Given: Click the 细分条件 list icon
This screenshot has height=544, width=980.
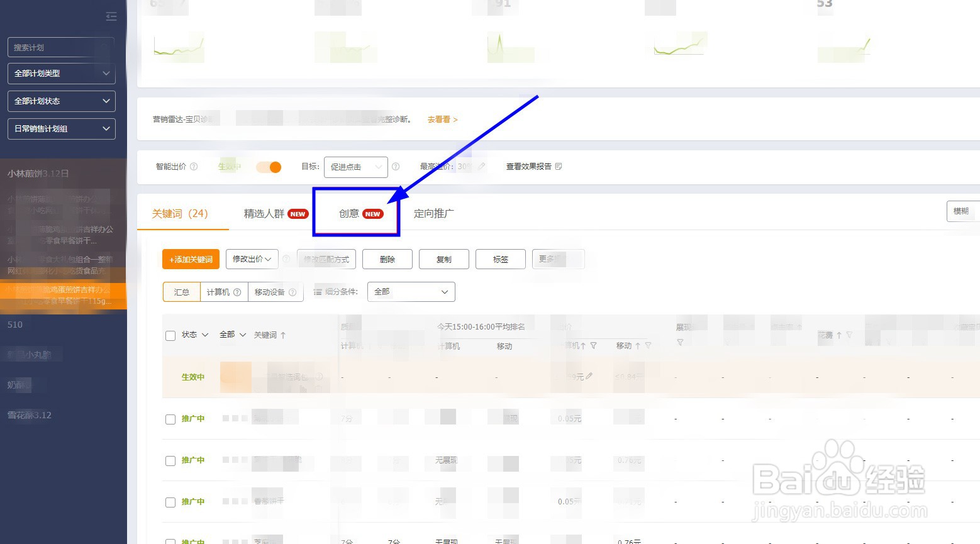Looking at the screenshot, I should point(318,292).
